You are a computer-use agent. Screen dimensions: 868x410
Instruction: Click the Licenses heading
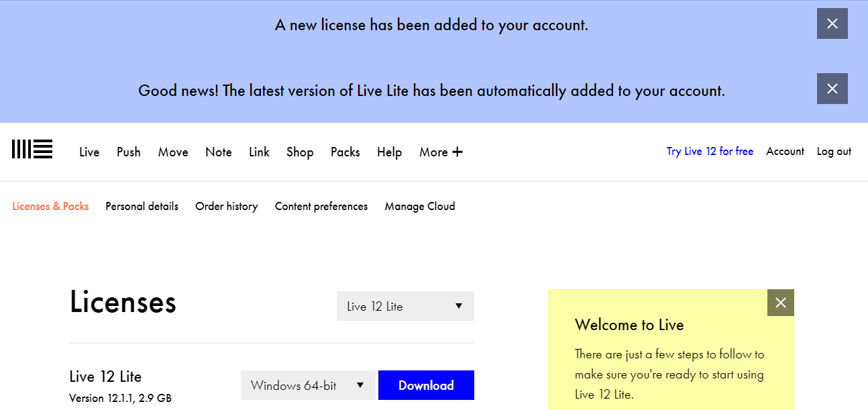point(123,303)
